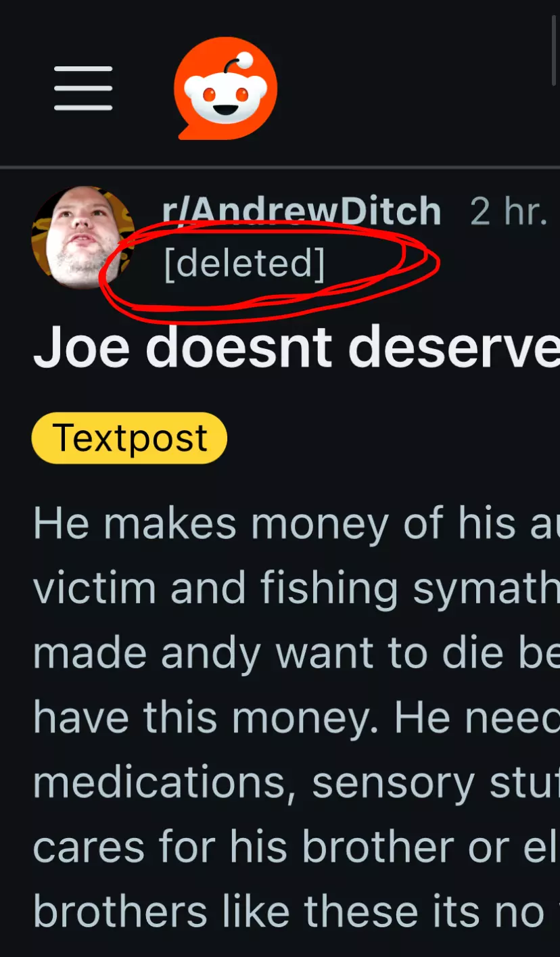Viewport: 560px width, 957px height.
Task: Open the 'Joe doesnt deserve' post title
Action: click(296, 348)
